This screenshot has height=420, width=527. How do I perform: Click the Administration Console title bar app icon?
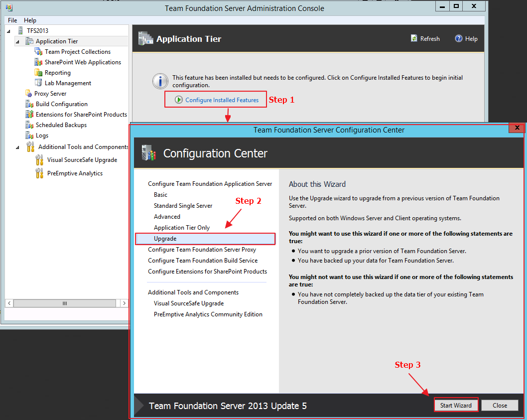coord(9,7)
